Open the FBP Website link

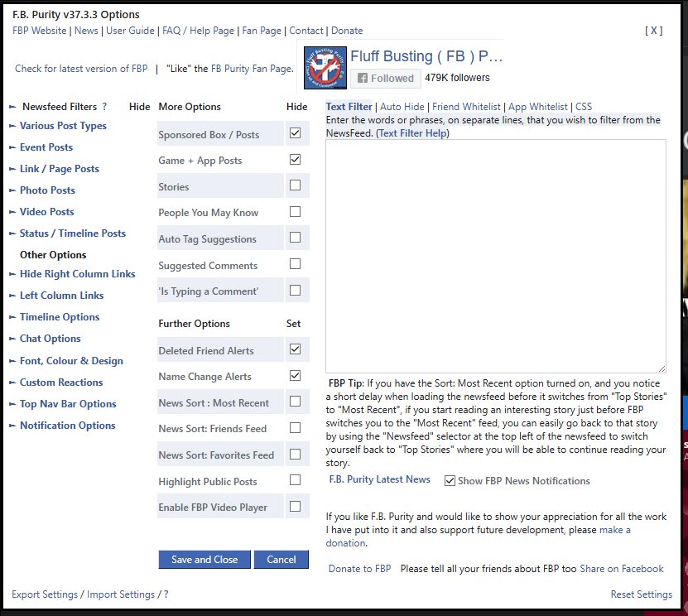(40, 31)
